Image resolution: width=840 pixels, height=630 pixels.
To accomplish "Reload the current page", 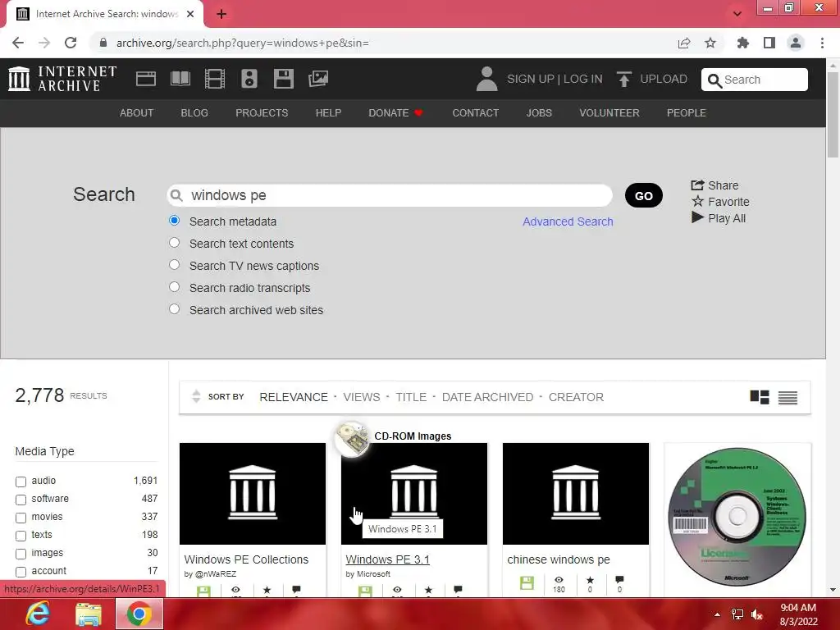I will coord(71,43).
